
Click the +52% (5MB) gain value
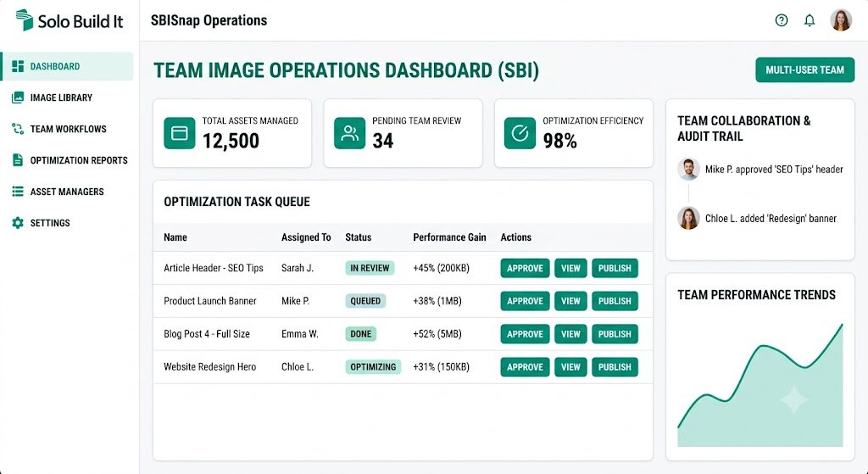[437, 334]
